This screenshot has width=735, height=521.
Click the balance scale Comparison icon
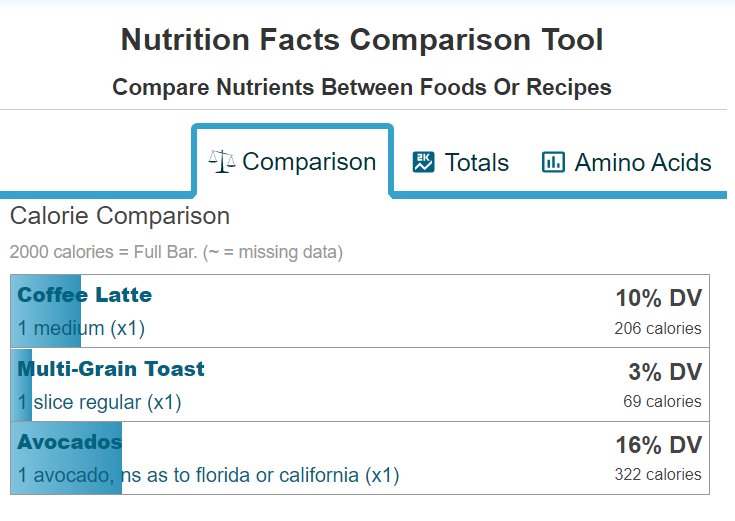(x=222, y=161)
